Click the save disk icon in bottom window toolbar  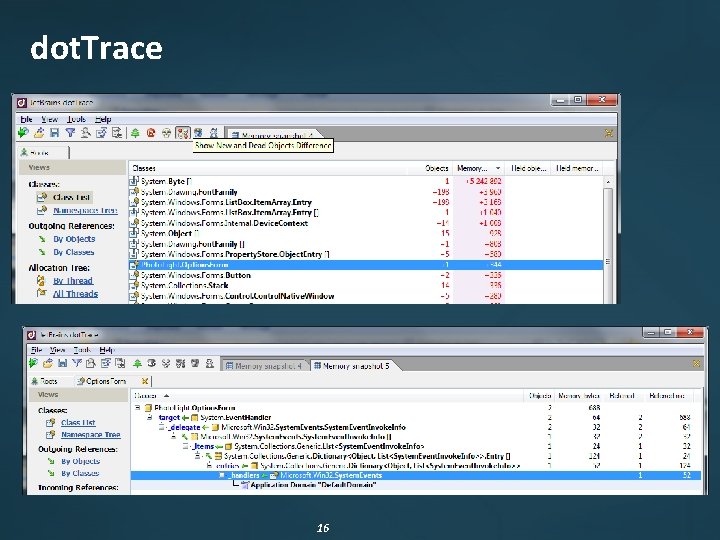tap(62, 364)
